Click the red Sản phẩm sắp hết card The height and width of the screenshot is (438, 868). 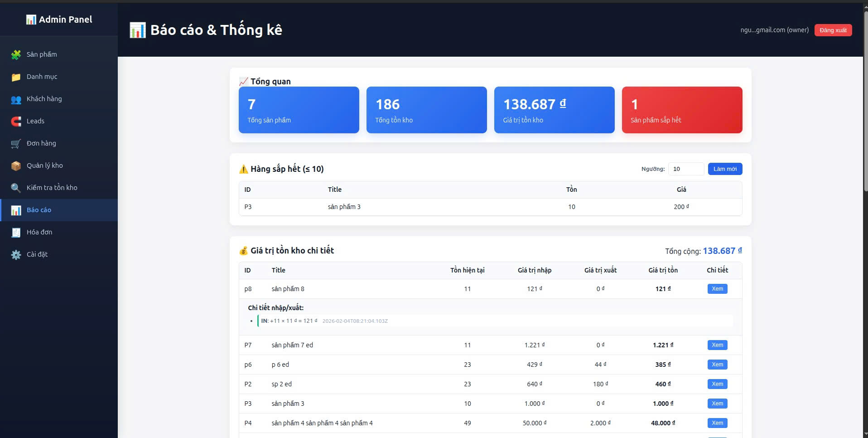click(682, 110)
